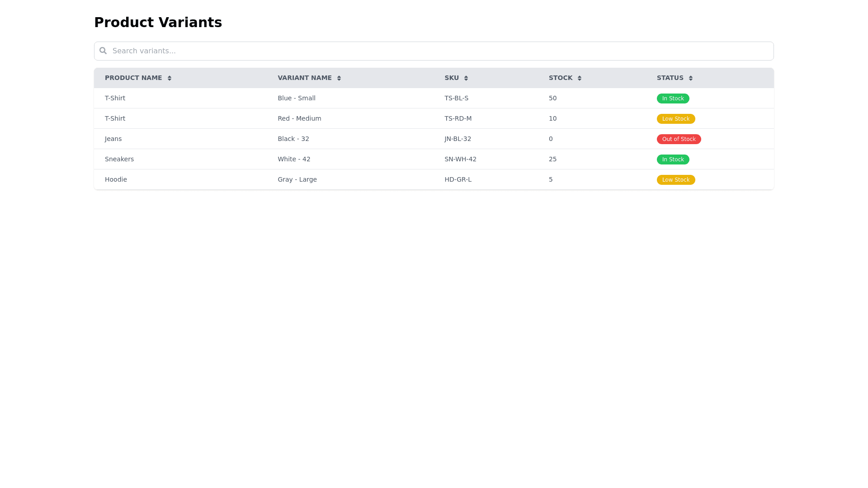Click the Product Variants page heading

158,22
